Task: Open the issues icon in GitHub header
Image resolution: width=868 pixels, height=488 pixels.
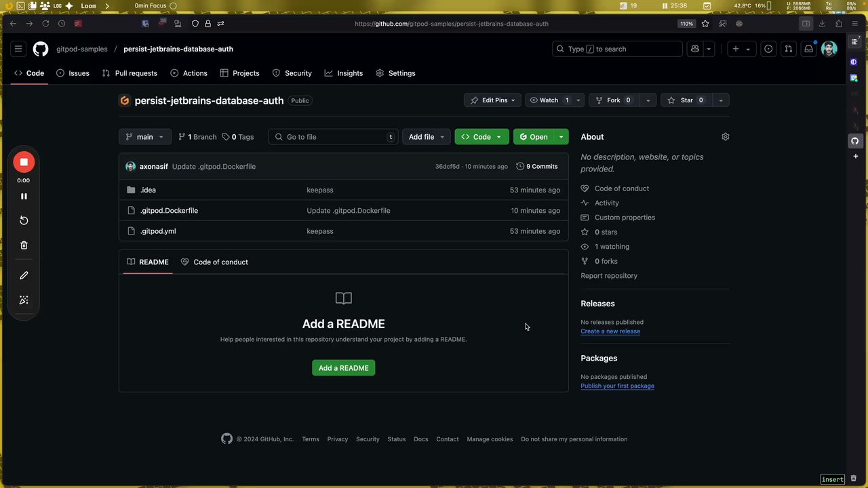Action: [768, 49]
